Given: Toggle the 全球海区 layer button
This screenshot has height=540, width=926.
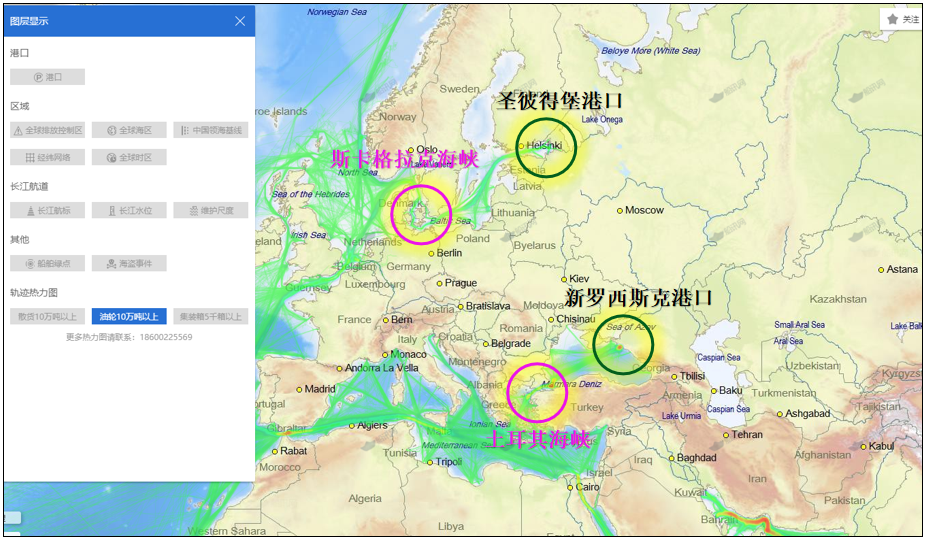Looking at the screenshot, I should 129,130.
